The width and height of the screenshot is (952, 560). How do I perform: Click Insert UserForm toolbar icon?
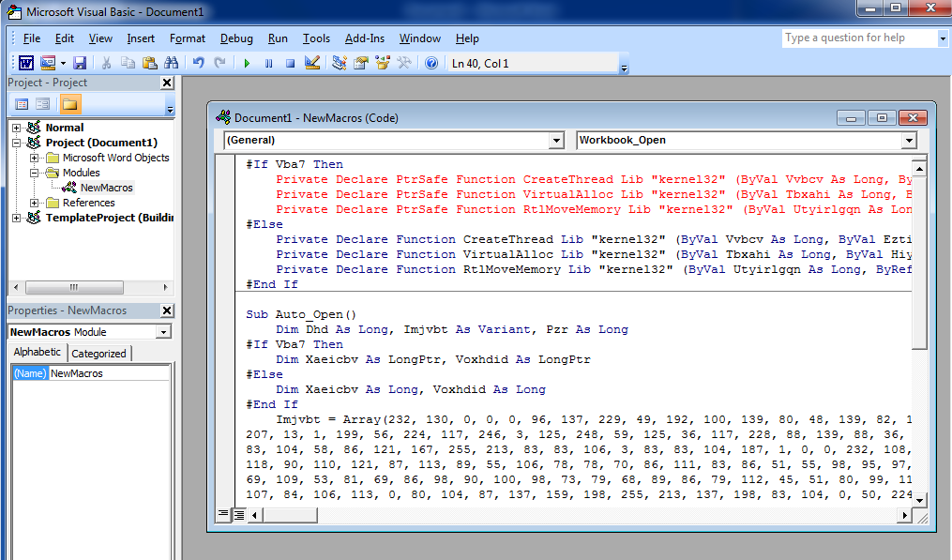click(x=48, y=63)
